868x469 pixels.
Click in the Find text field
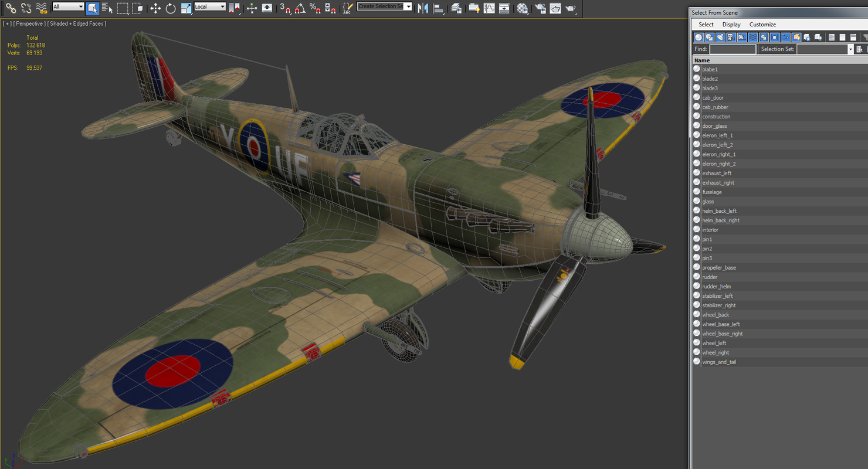point(733,49)
